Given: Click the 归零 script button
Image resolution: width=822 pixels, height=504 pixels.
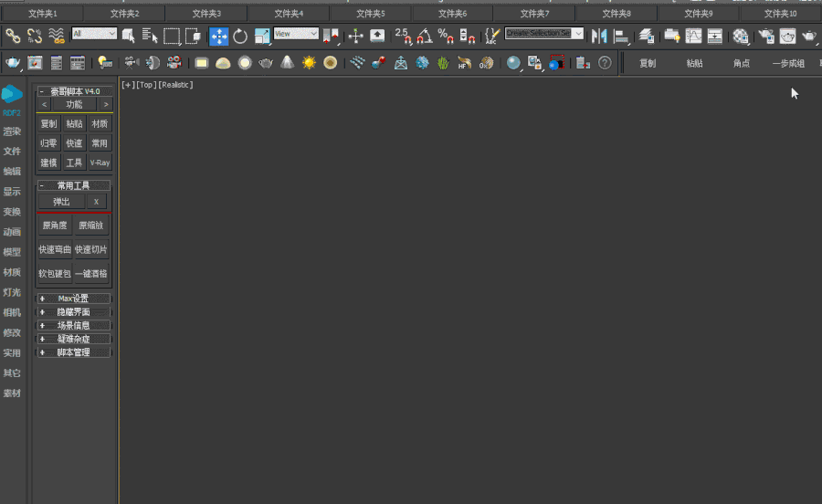Looking at the screenshot, I should (48, 143).
